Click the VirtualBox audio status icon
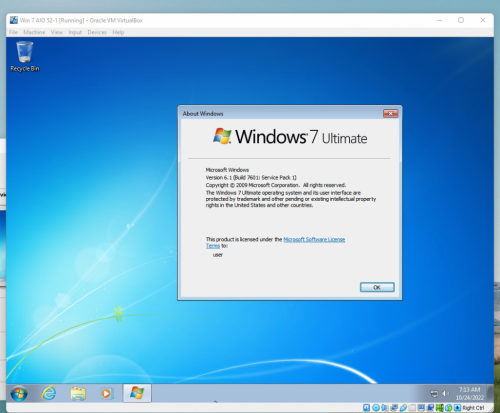The height and width of the screenshot is (413, 500). pyautogui.click(x=385, y=408)
